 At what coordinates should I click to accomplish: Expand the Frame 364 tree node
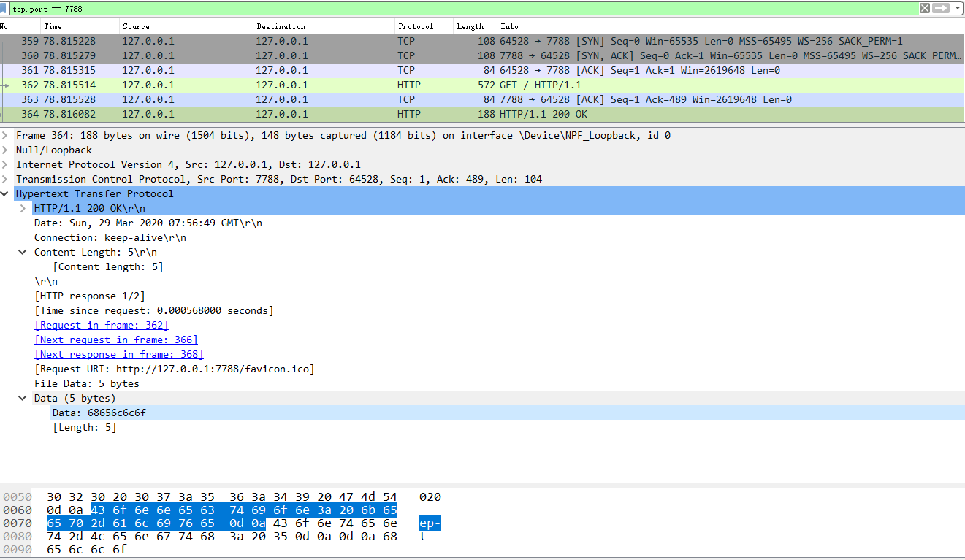point(7,135)
